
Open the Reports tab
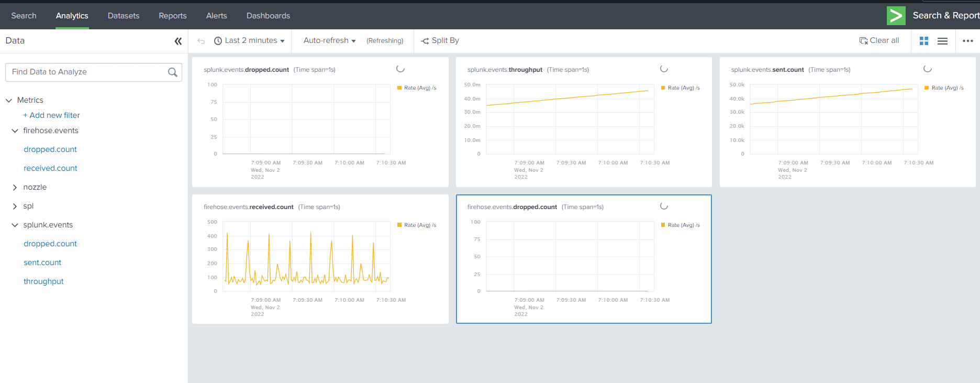click(x=173, y=16)
